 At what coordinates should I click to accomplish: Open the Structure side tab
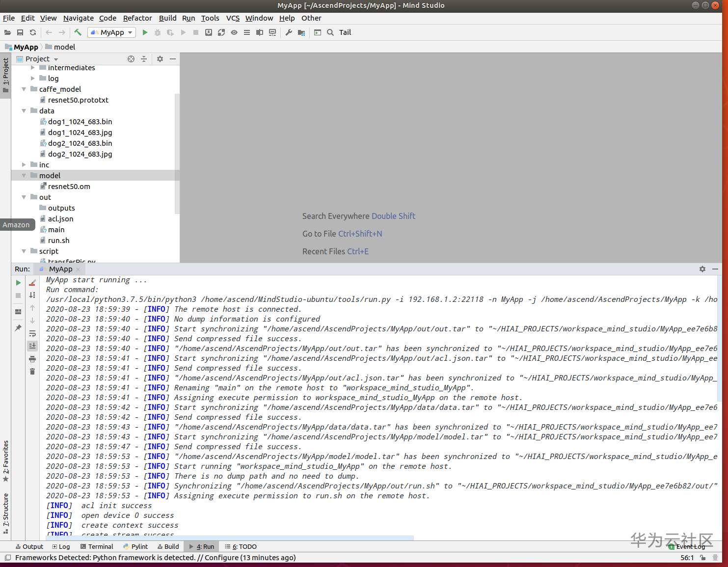pos(5,513)
